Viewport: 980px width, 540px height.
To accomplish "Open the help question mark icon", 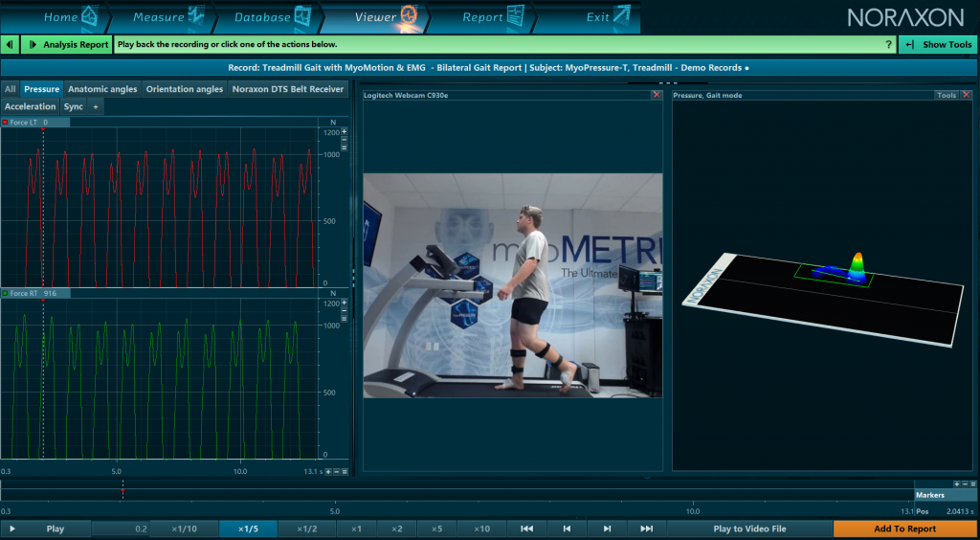I will pyautogui.click(x=888, y=45).
